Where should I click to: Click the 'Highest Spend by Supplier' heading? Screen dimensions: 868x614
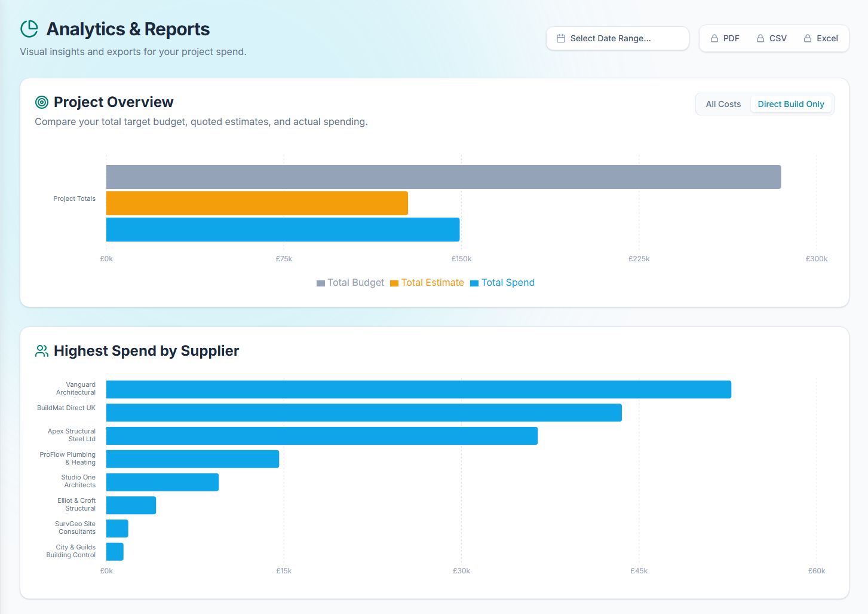(x=146, y=351)
